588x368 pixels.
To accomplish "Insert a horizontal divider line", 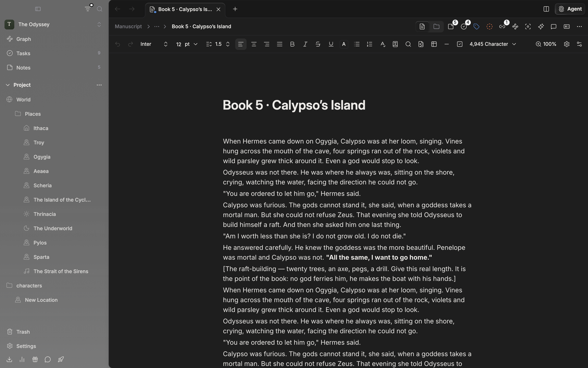I will point(447,44).
